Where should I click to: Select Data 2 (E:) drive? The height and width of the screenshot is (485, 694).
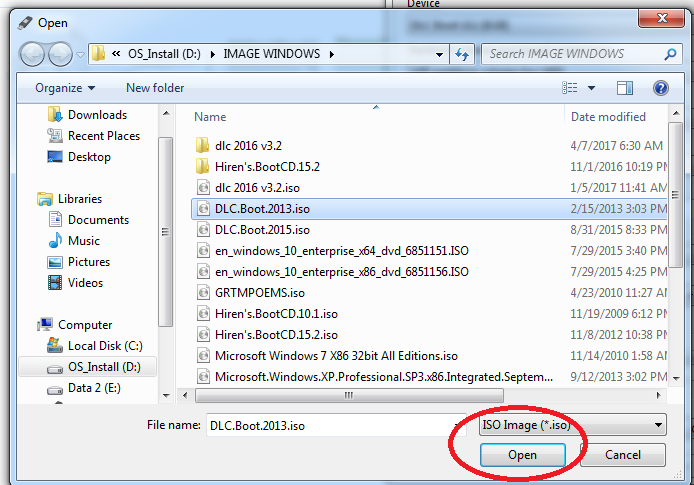pyautogui.click(x=84, y=388)
